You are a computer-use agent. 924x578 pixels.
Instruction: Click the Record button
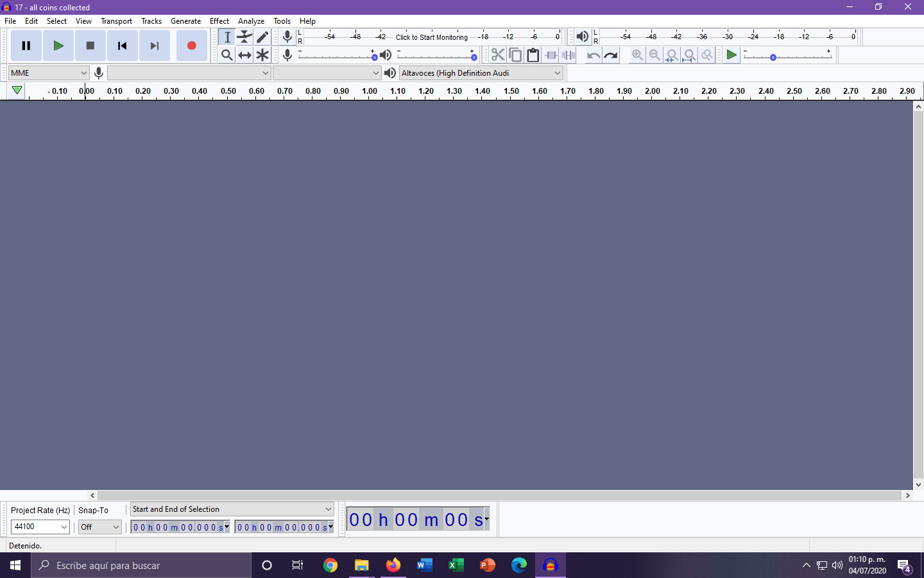click(191, 46)
